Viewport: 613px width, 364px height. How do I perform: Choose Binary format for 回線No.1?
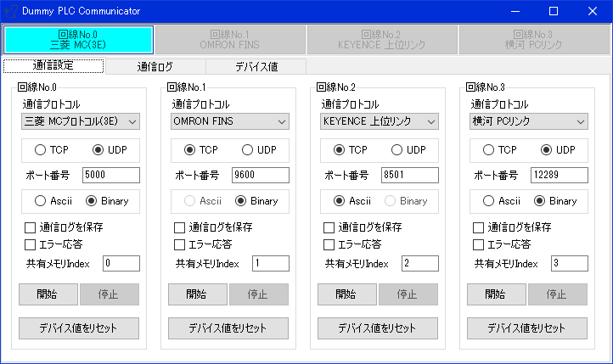click(x=256, y=201)
